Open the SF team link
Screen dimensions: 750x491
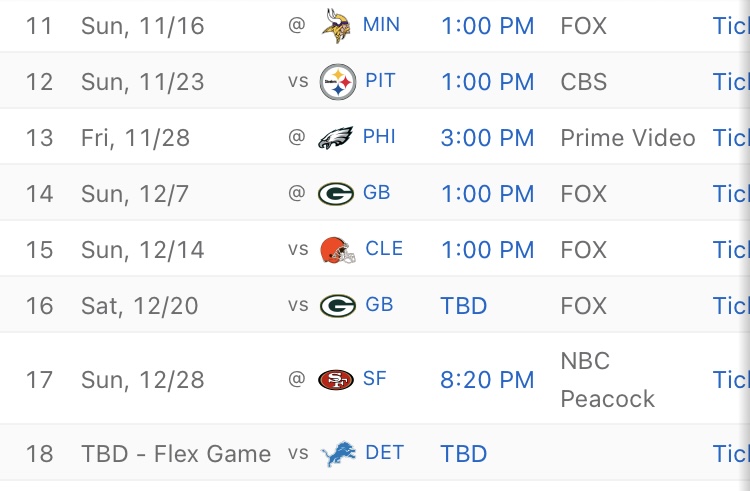point(375,380)
